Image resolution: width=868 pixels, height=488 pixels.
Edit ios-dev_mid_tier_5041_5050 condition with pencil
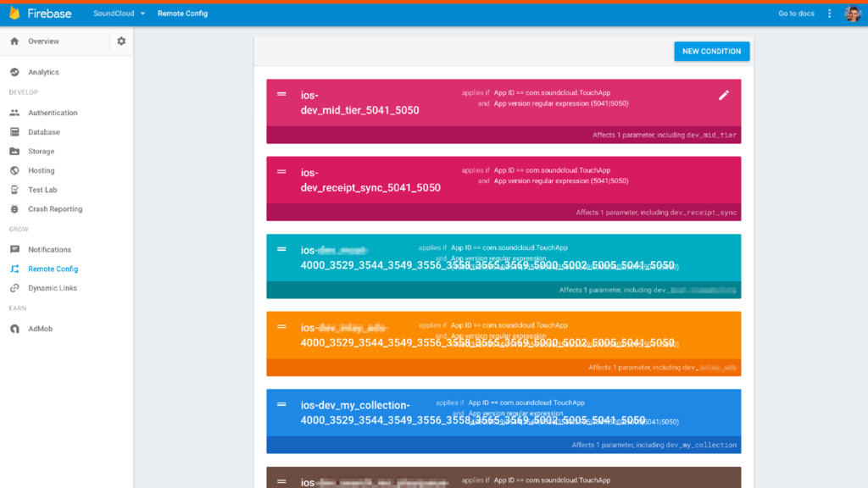(724, 95)
